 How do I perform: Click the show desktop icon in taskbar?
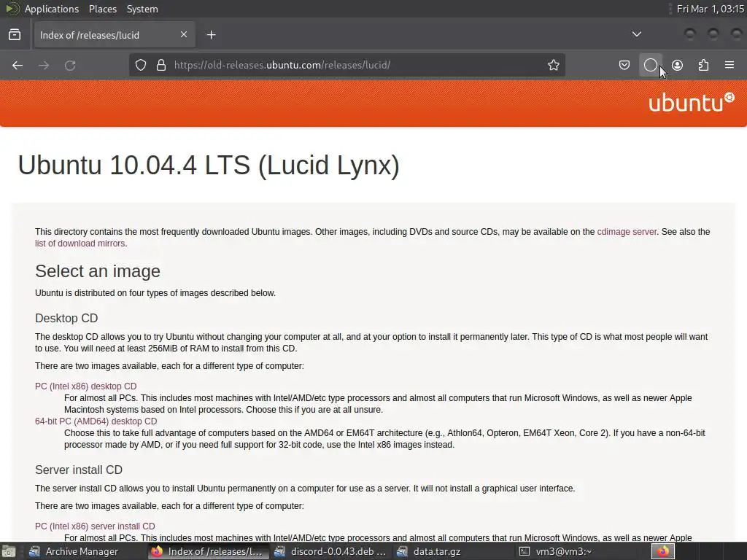coord(9,551)
